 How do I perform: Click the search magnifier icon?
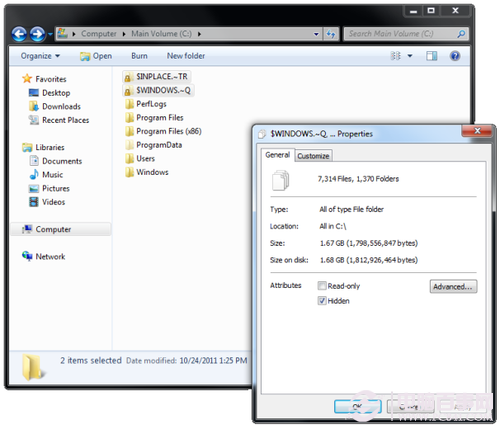[461, 34]
